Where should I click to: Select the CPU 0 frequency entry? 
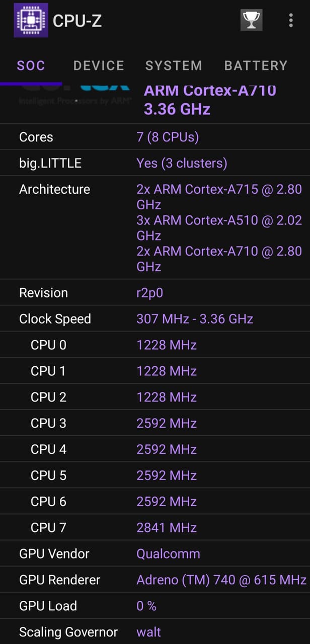pos(166,345)
